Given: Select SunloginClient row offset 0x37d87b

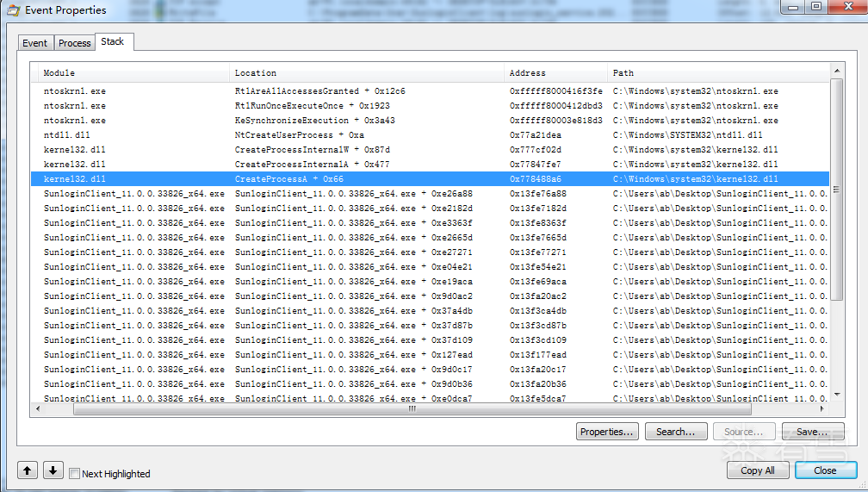Looking at the screenshot, I should click(431, 326).
